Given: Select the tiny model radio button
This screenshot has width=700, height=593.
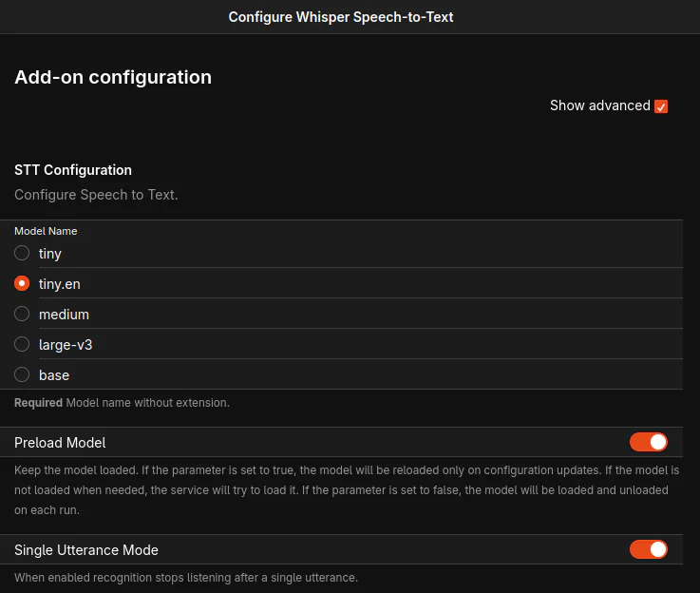Looking at the screenshot, I should coord(22,253).
